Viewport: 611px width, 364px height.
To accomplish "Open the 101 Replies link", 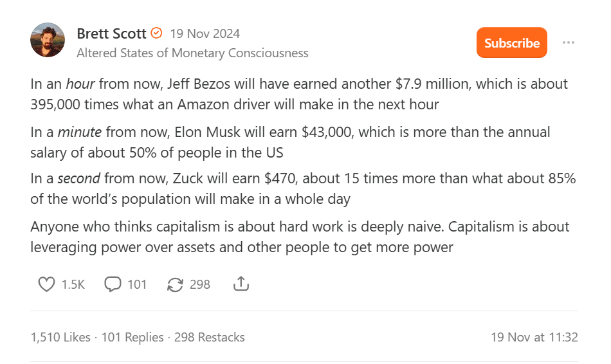I will point(132,337).
